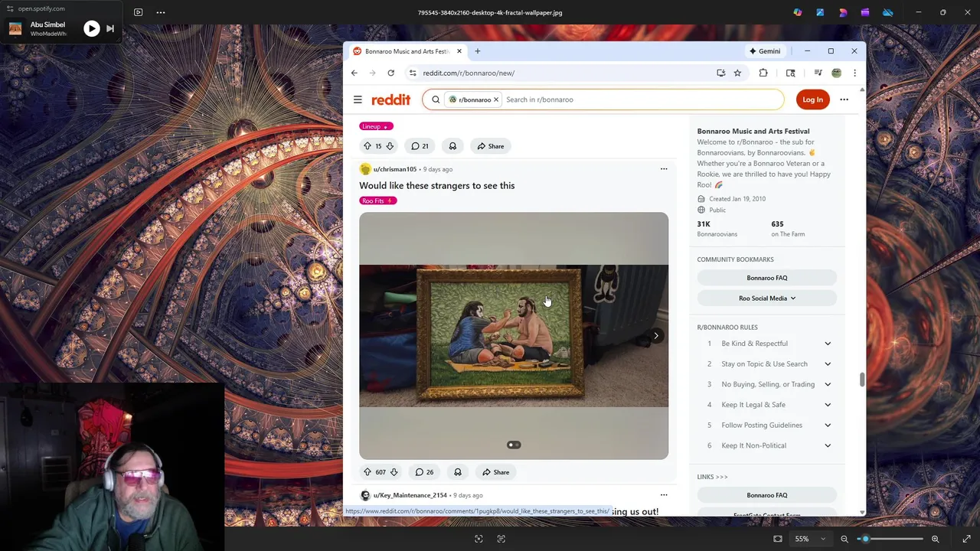Share the strangers post

496,472
